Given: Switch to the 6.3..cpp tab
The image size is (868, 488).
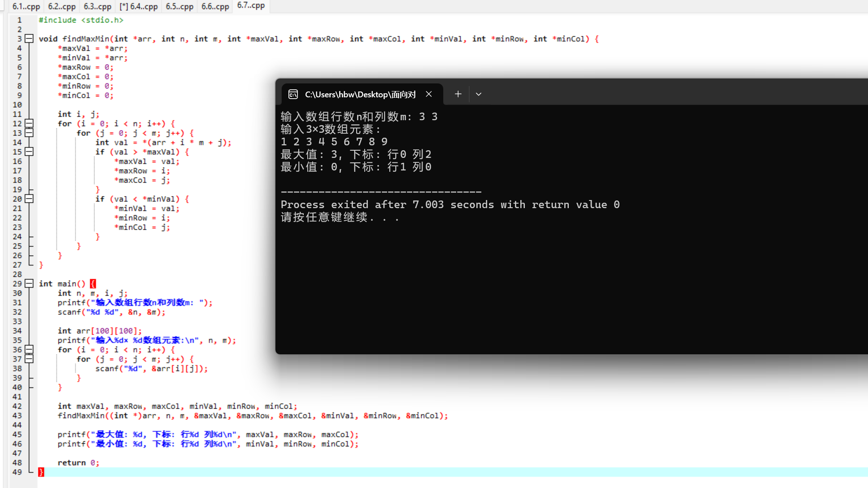Looking at the screenshot, I should (x=97, y=6).
